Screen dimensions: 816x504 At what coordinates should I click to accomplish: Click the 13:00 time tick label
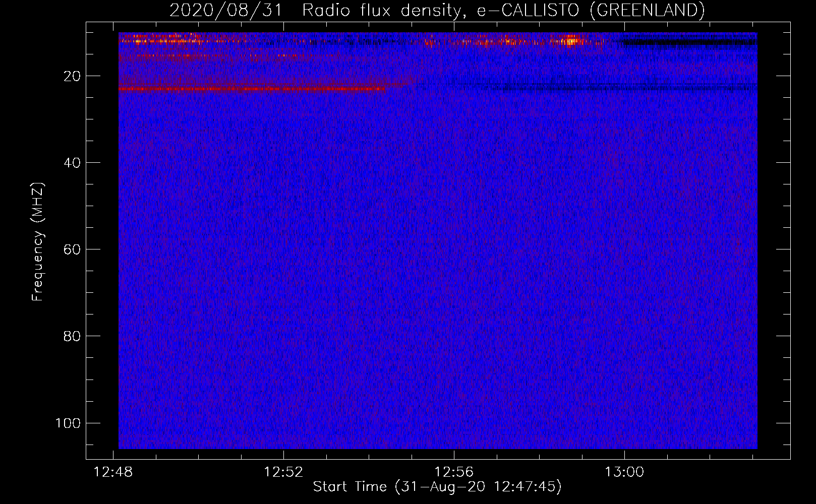pos(624,472)
